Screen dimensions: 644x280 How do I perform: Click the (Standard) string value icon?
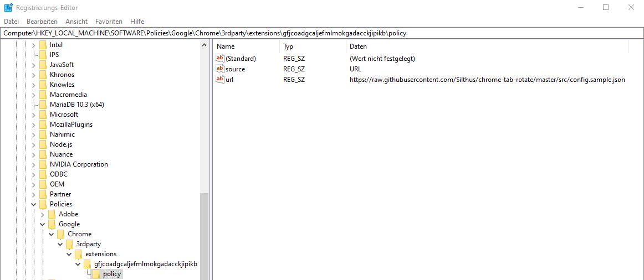pyautogui.click(x=220, y=59)
